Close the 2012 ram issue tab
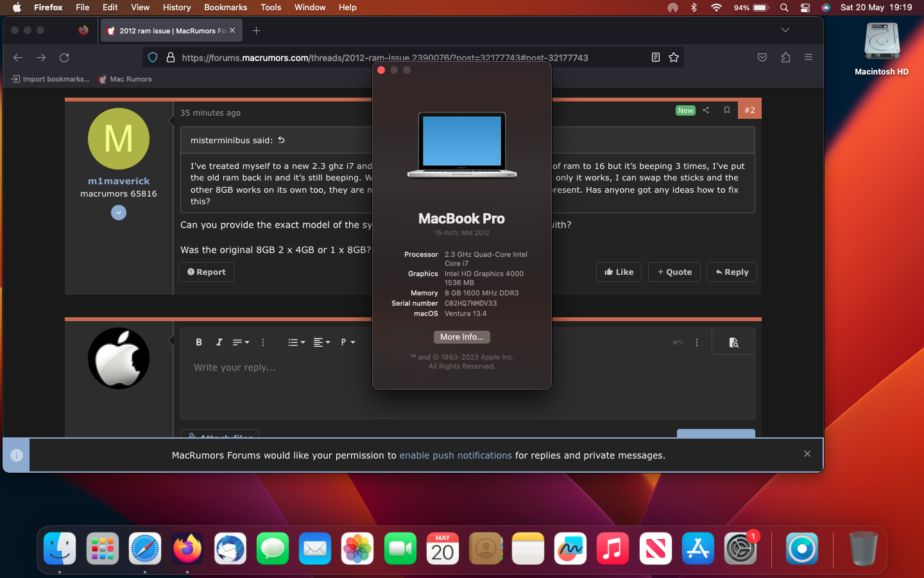The width and height of the screenshot is (924, 578). click(x=232, y=31)
